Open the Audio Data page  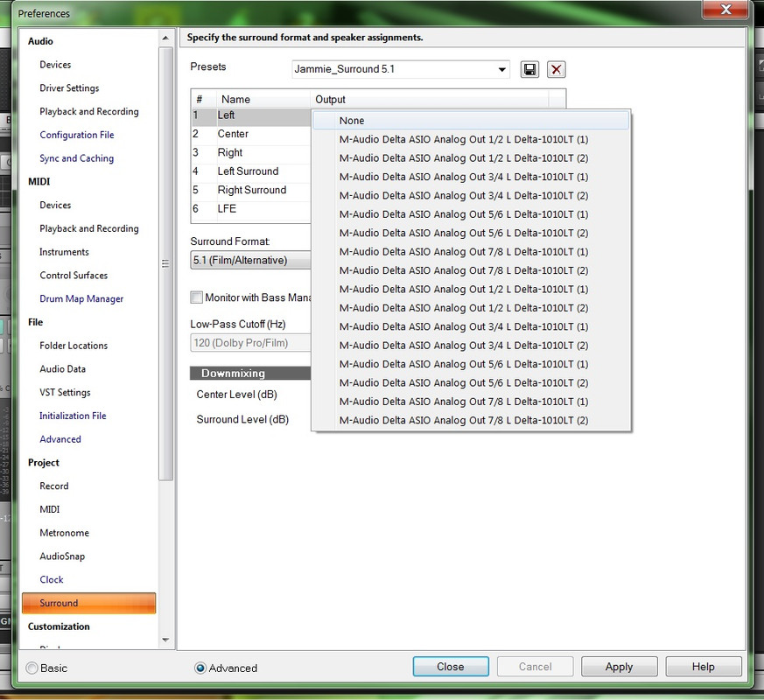[x=62, y=368]
